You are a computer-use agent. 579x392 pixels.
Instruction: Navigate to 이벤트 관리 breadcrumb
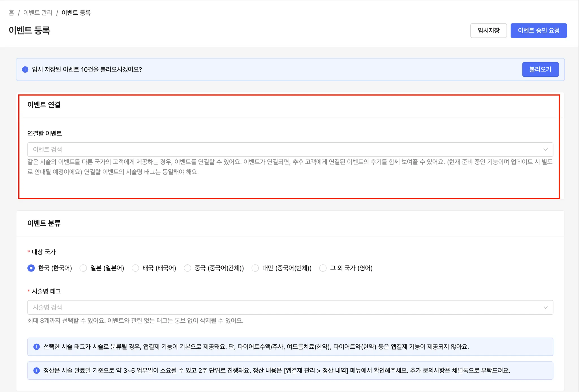click(38, 13)
